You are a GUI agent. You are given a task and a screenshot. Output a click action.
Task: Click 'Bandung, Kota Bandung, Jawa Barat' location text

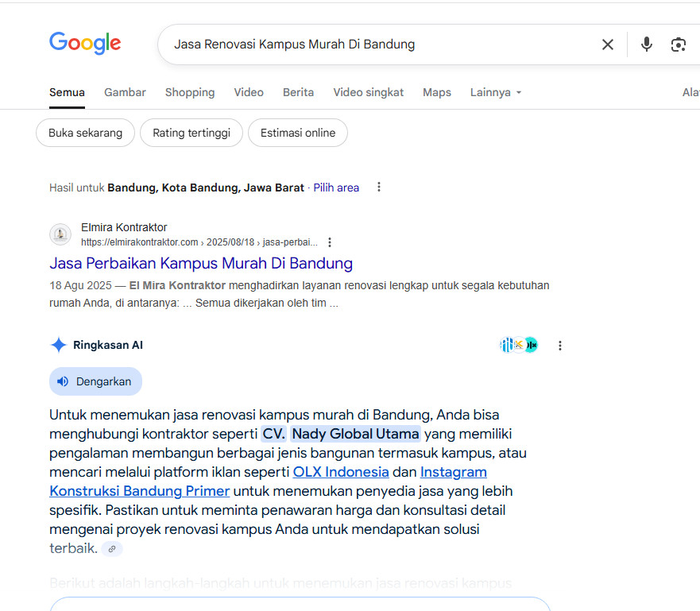[206, 188]
